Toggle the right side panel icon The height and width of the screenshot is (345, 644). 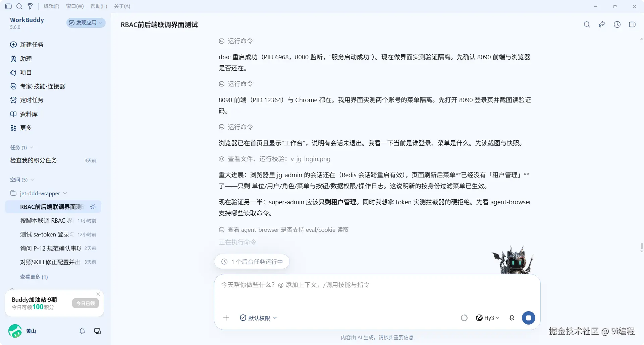pos(632,24)
